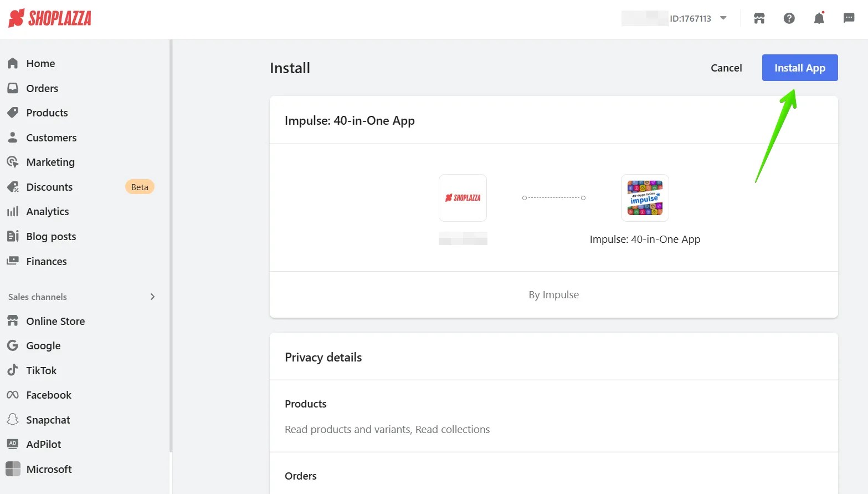
Task: Click the Marketing target icon in sidebar
Action: coord(13,162)
